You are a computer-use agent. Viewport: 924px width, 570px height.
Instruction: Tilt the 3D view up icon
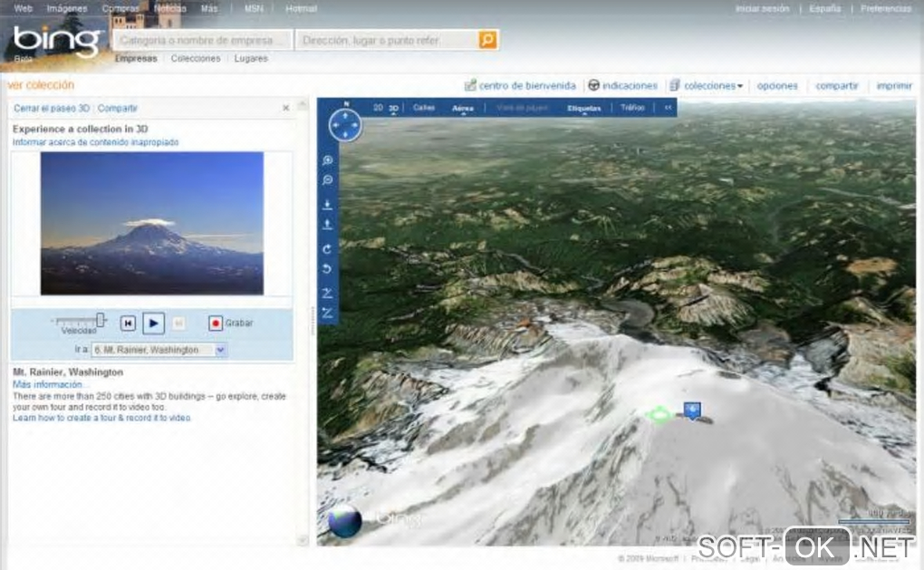(328, 293)
